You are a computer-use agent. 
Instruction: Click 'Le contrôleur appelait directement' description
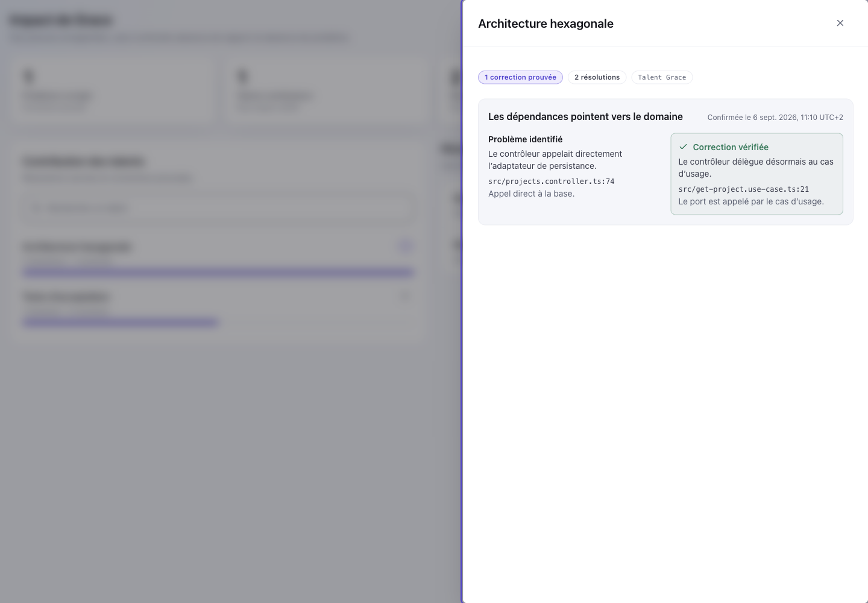(x=555, y=160)
